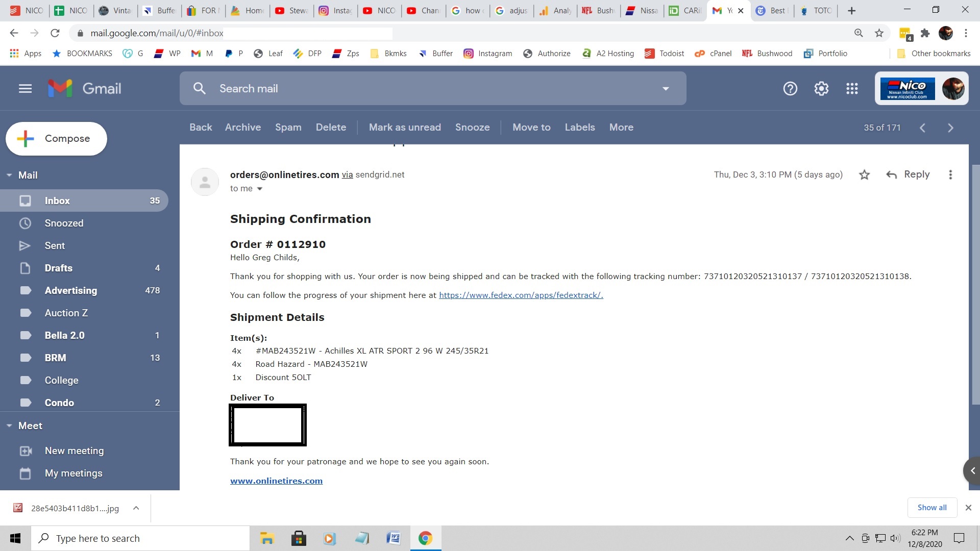Go to the older message arrow
Screen dimensions: 980x551
(x=950, y=128)
